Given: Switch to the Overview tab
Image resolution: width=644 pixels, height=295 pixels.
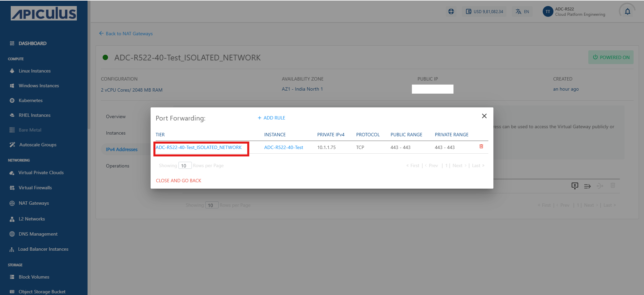Looking at the screenshot, I should (116, 117).
